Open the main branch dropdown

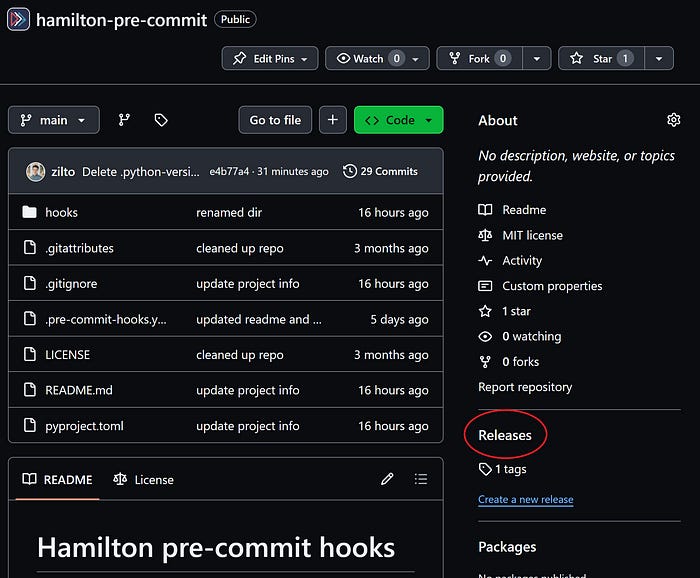point(54,120)
